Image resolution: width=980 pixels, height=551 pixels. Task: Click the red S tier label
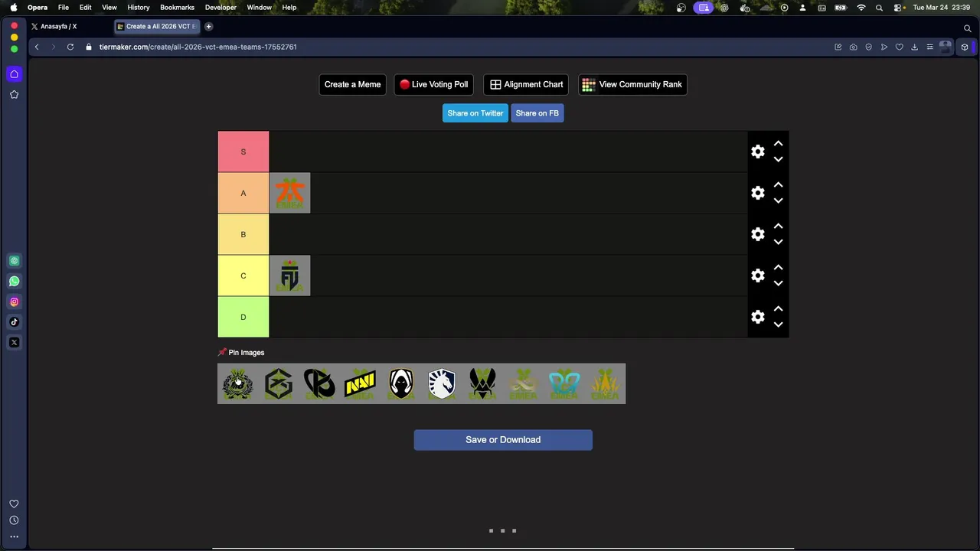[x=243, y=152]
